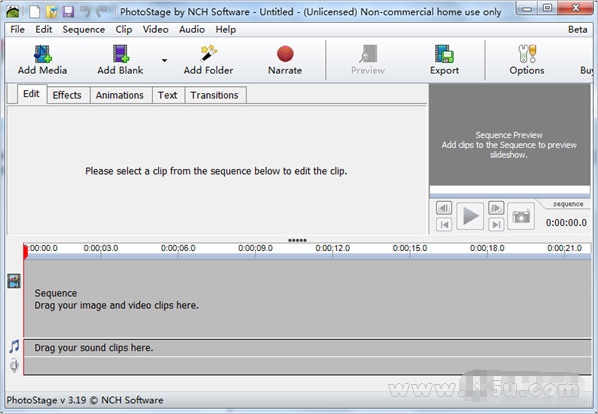Click the music note audio track icon

coord(14,347)
